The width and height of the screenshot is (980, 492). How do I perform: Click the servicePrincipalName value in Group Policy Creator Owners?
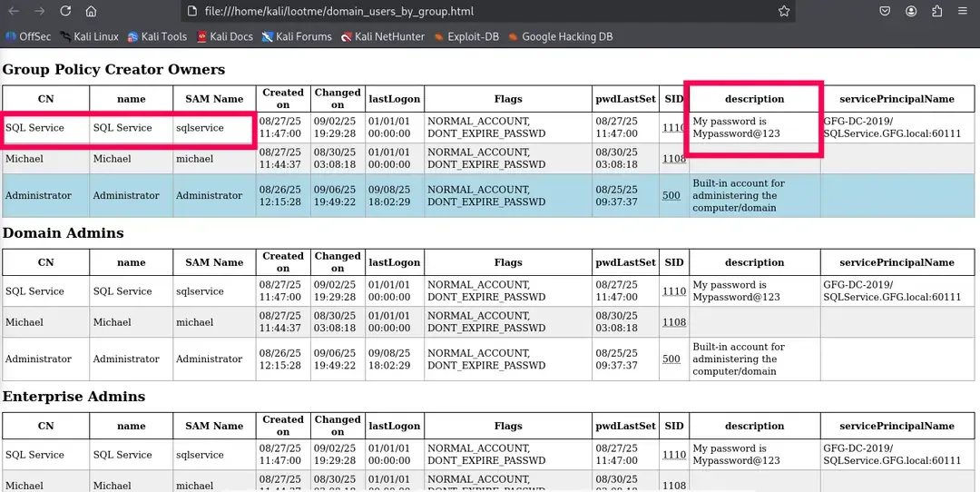892,127
